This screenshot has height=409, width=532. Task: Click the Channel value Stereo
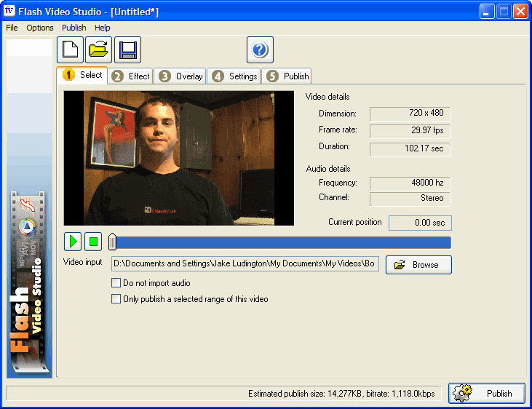click(x=410, y=199)
